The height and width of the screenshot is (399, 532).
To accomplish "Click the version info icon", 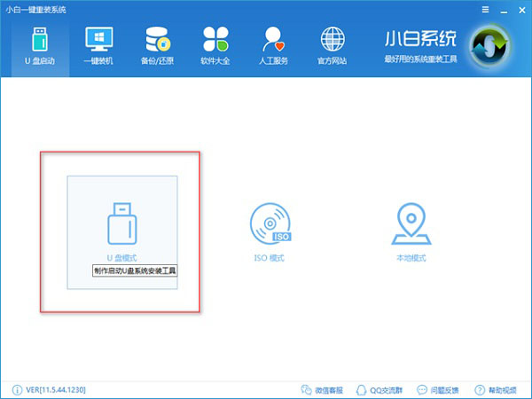I will (x=17, y=390).
